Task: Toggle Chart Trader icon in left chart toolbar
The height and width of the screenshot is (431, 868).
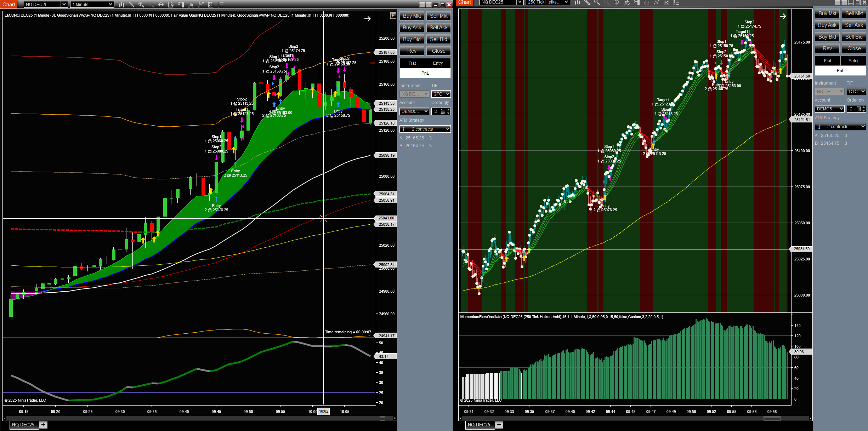Action: [181, 5]
